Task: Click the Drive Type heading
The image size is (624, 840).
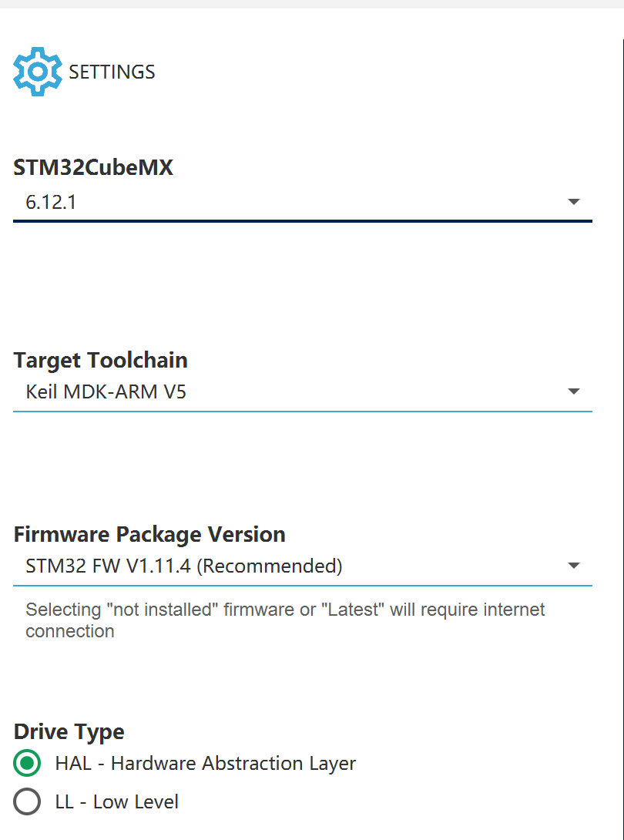Action: (69, 731)
